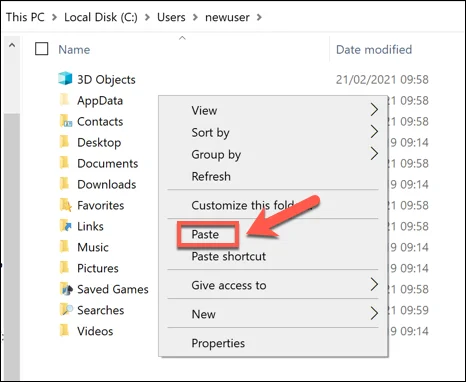This screenshot has width=466, height=382.
Task: Click the Saved Games folder icon
Action: 66,289
